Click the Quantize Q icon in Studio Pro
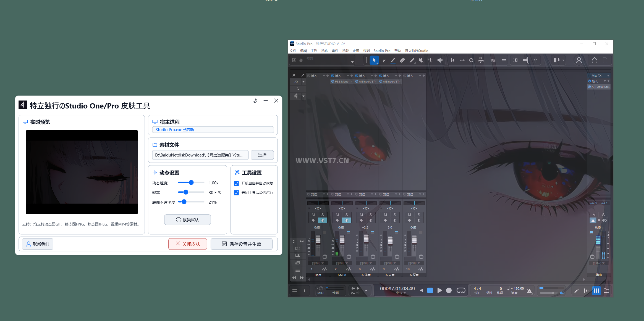Viewport: 644px width, 321px height. [471, 60]
